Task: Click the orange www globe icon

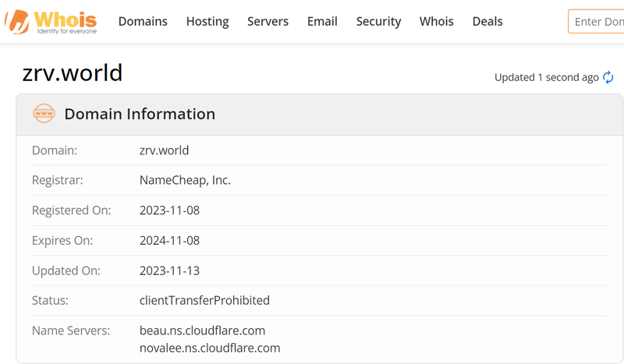Action: 44,113
